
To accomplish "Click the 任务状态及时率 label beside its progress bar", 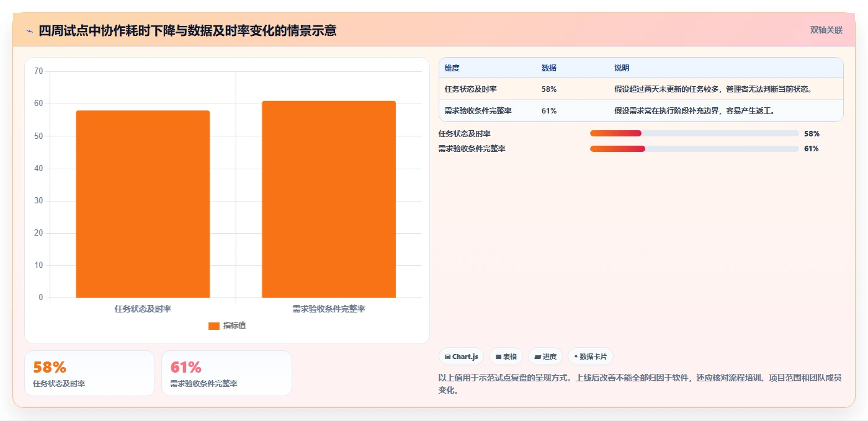I will (x=465, y=133).
